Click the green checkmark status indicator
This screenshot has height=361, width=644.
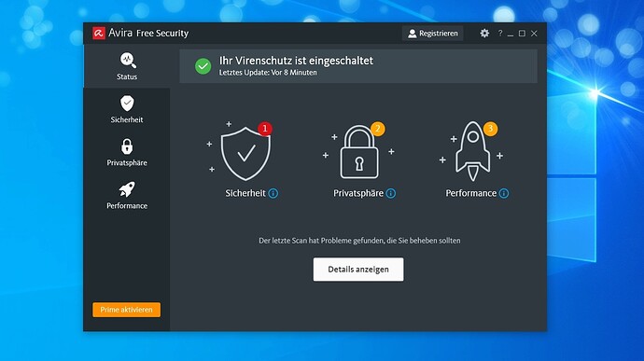click(203, 66)
